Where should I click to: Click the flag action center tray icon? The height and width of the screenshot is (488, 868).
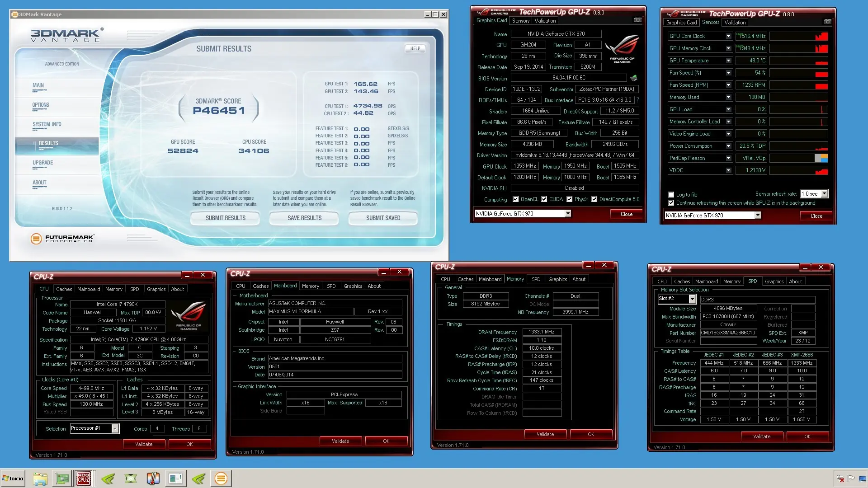point(851,479)
